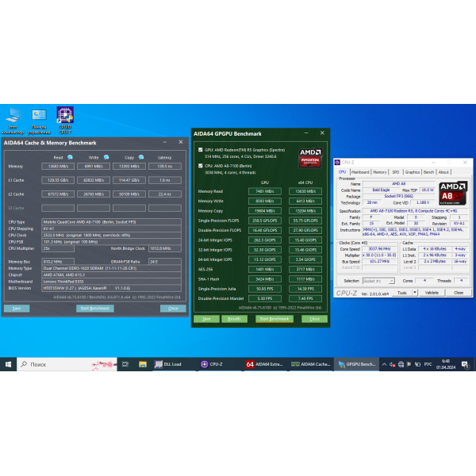Screen dimensions: 476x476
Task: Click the Copy info bubble icon
Action: pyautogui.click(x=141, y=157)
